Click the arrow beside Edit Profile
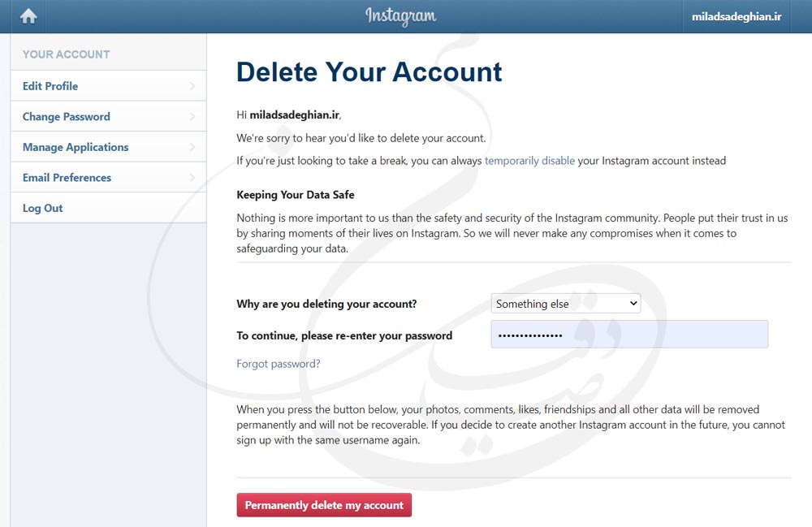The height and width of the screenshot is (527, 812). (192, 86)
